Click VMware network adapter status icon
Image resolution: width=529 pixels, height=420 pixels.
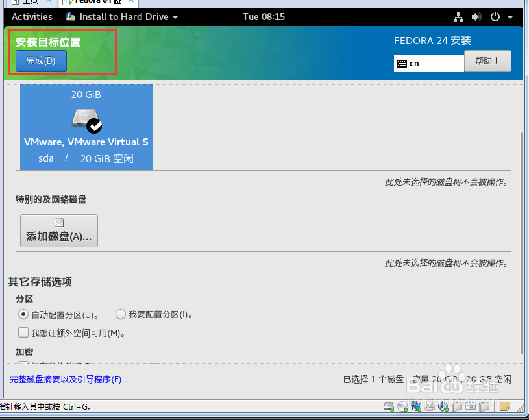coord(416,406)
